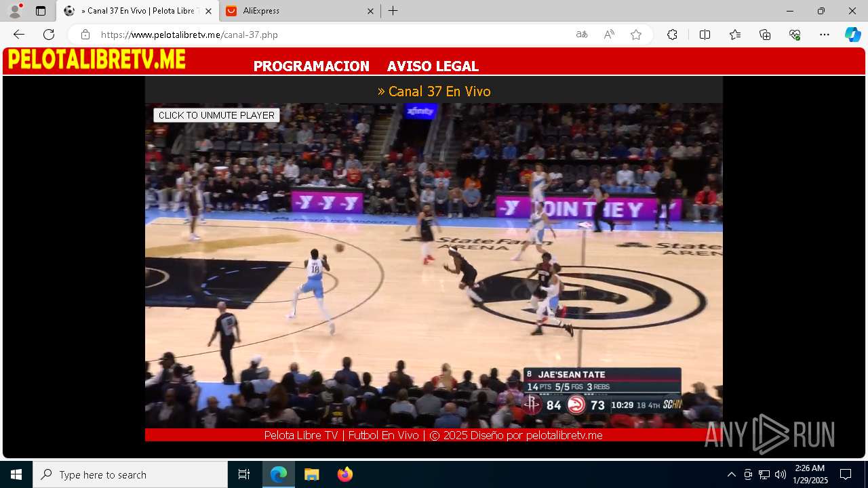Viewport: 868px width, 488px height.
Task: Open the network status tray icon
Action: click(x=764, y=474)
